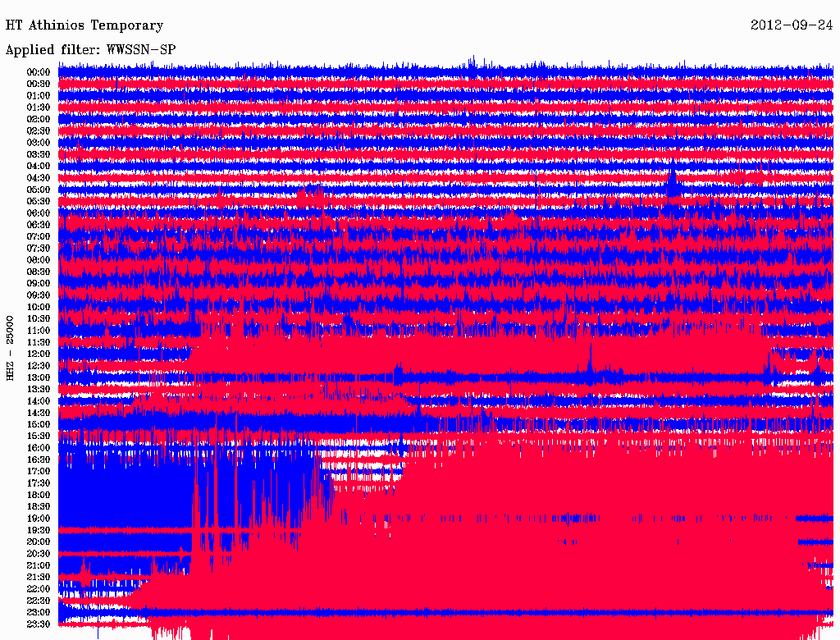Viewport: 840px width, 640px height.
Task: Click the 03:30 time label
Action: [39, 154]
